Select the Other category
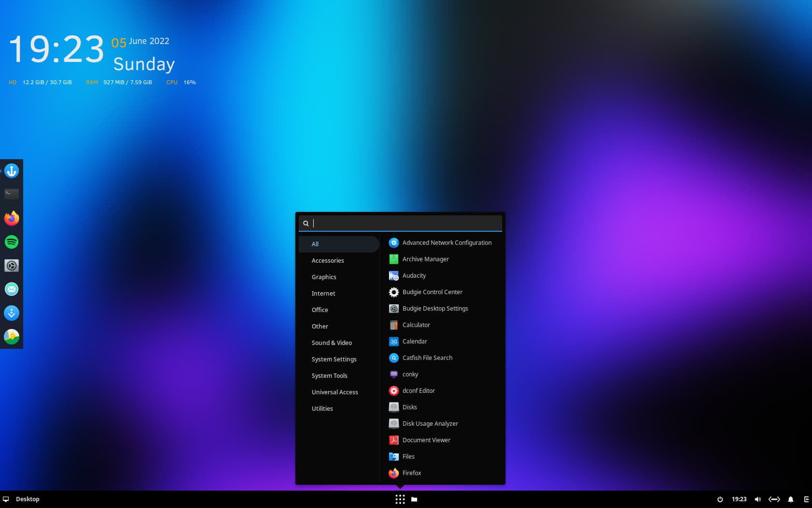This screenshot has height=508, width=812. [x=339, y=327]
